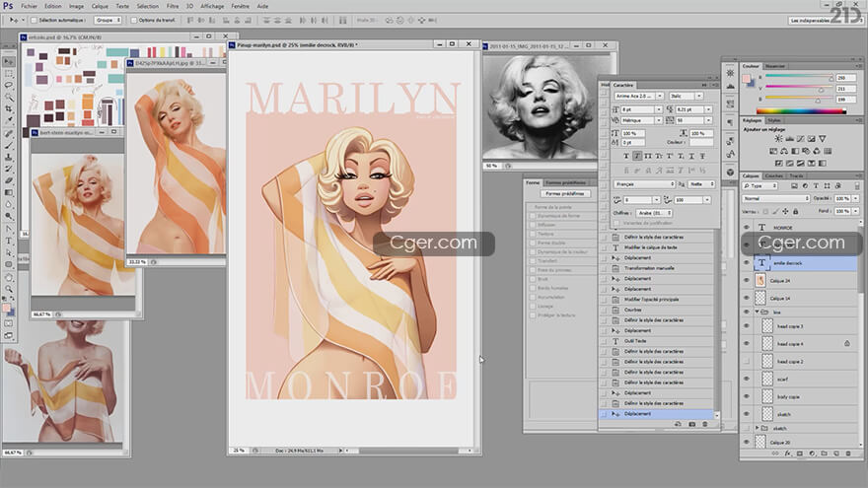868x488 pixels.
Task: Select the Gradient tool
Action: click(8, 192)
